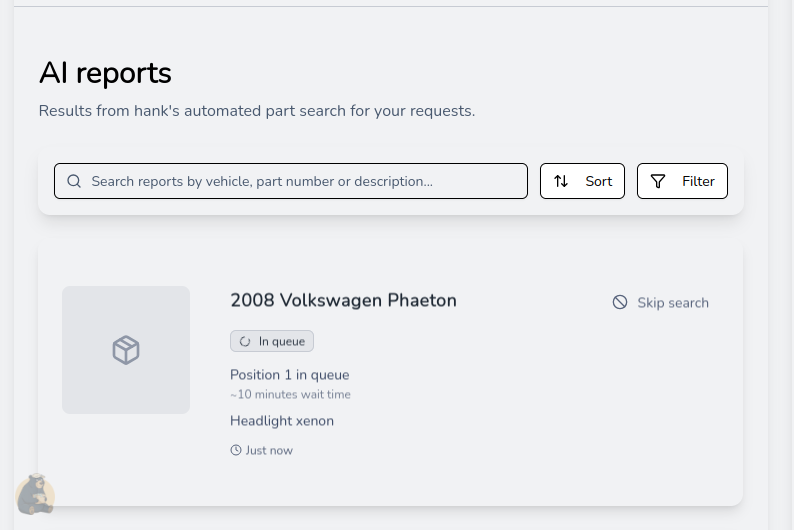
Task: Focus the search reports input field
Action: 291,181
